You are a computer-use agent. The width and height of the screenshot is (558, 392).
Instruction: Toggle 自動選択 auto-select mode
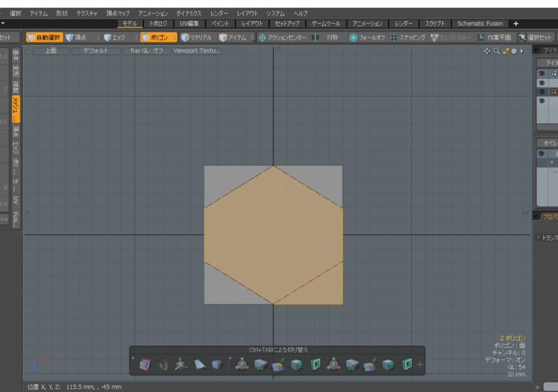pos(44,38)
